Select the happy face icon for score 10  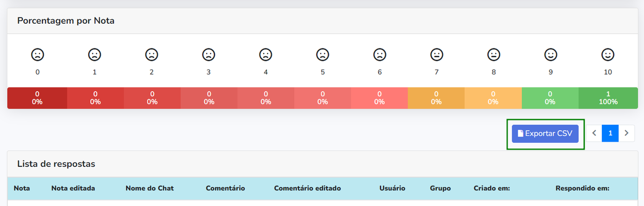pos(608,54)
